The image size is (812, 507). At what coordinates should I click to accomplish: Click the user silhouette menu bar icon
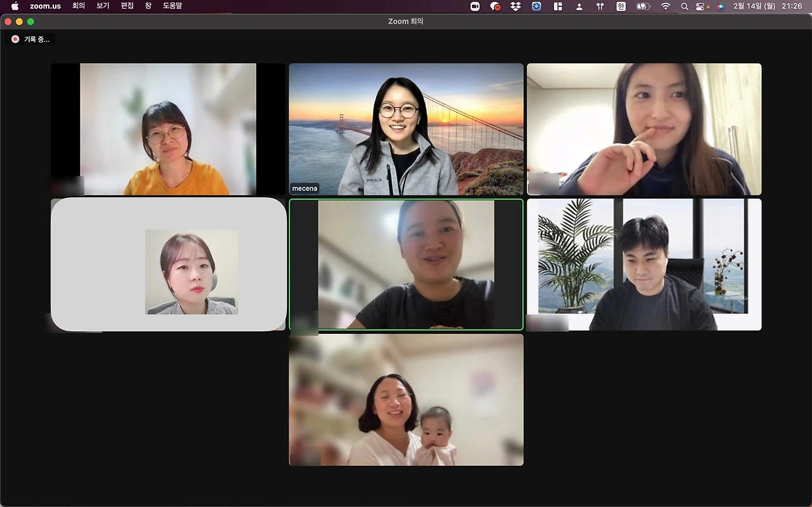click(x=579, y=6)
